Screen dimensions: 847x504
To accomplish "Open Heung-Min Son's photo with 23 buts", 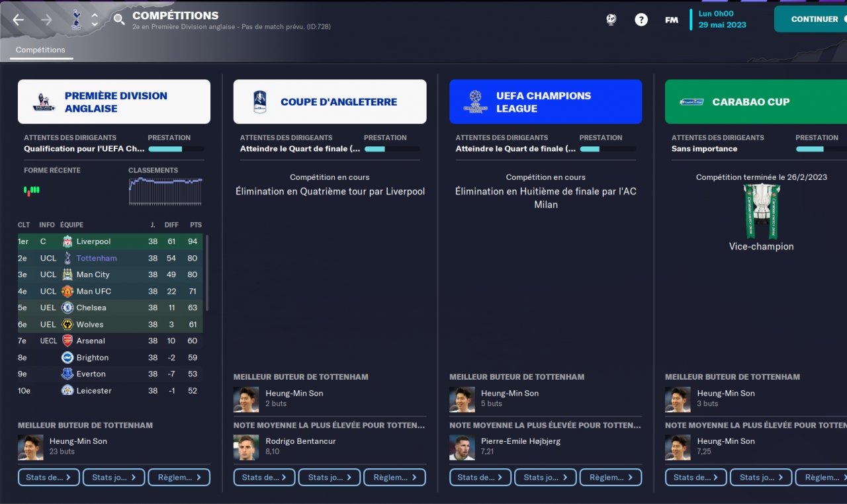I will coord(30,448).
